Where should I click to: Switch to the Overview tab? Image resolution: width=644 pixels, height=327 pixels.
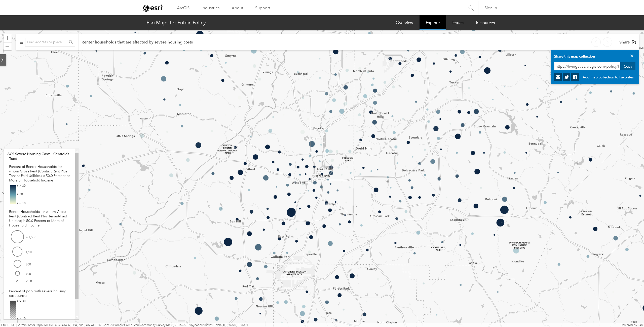click(404, 23)
